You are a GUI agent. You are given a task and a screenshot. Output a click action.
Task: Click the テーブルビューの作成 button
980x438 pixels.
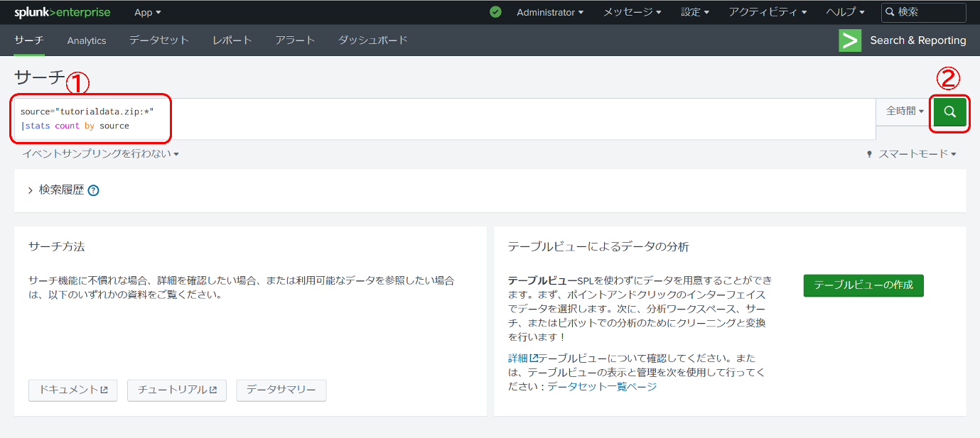(863, 285)
